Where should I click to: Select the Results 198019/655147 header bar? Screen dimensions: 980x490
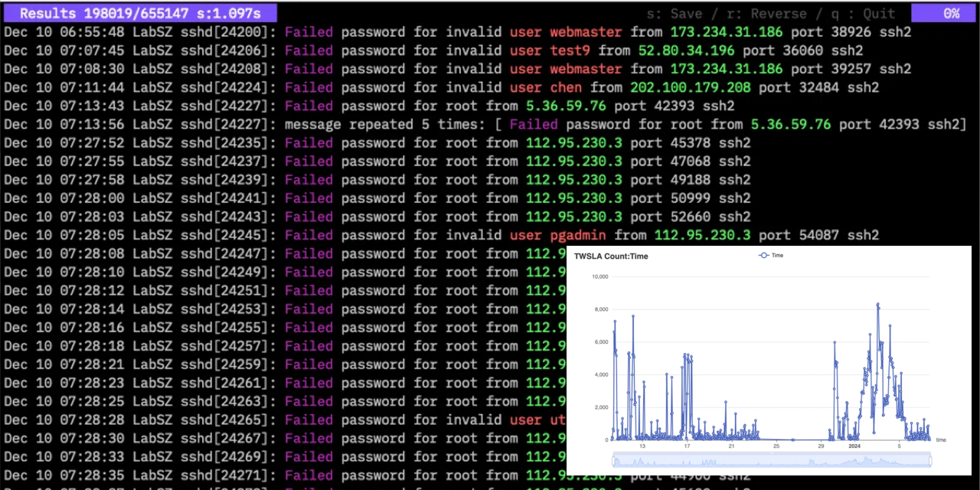139,13
